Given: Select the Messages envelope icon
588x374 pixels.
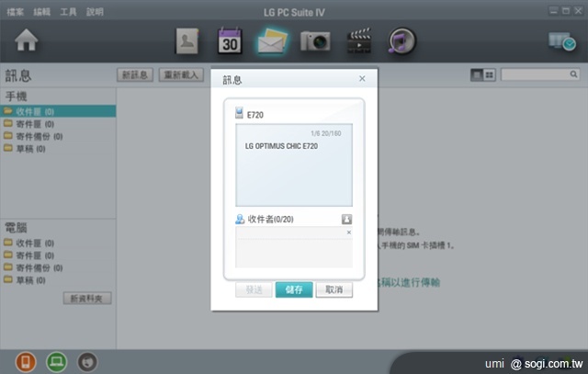Looking at the screenshot, I should [272, 40].
